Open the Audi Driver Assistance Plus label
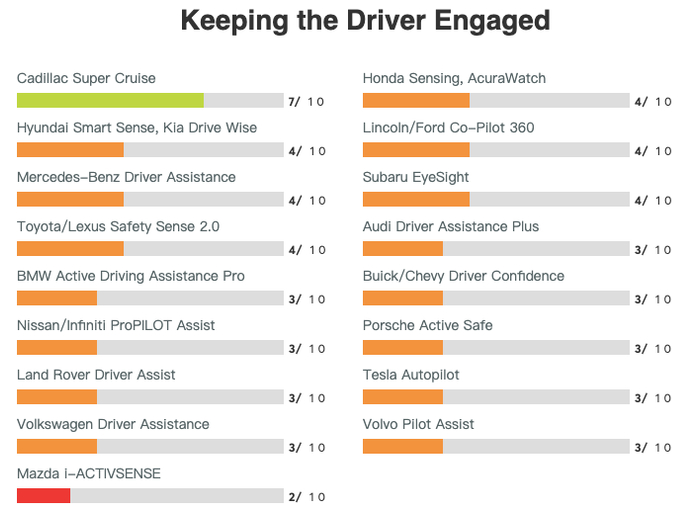The image size is (700, 510). point(451,226)
